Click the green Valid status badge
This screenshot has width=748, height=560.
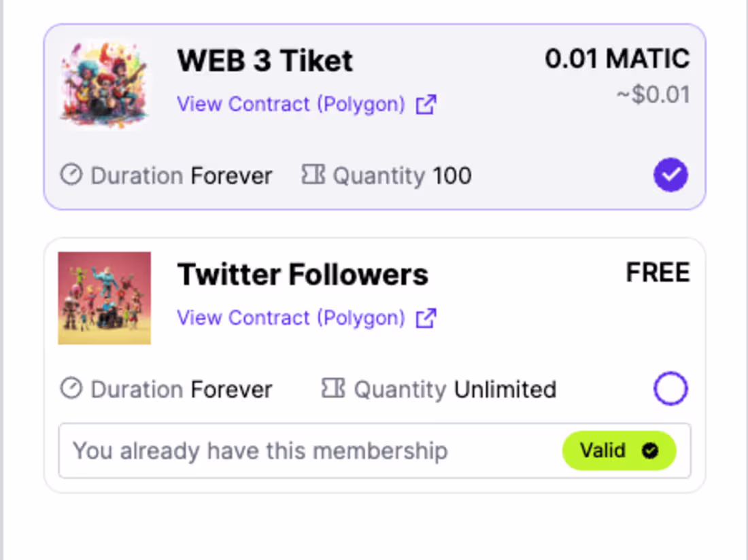tap(619, 451)
